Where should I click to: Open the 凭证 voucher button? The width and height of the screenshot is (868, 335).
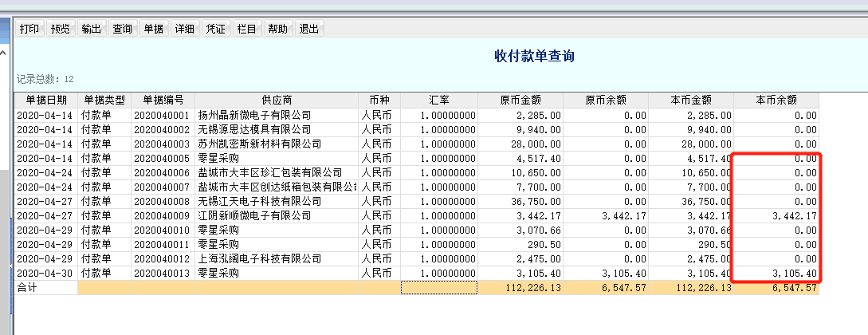tap(215, 29)
